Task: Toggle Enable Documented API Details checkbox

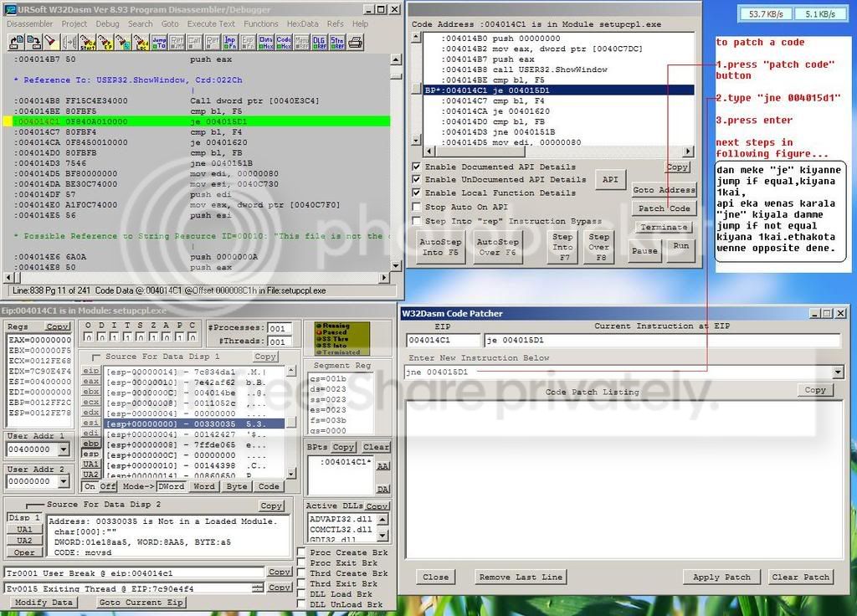Action: click(417, 167)
